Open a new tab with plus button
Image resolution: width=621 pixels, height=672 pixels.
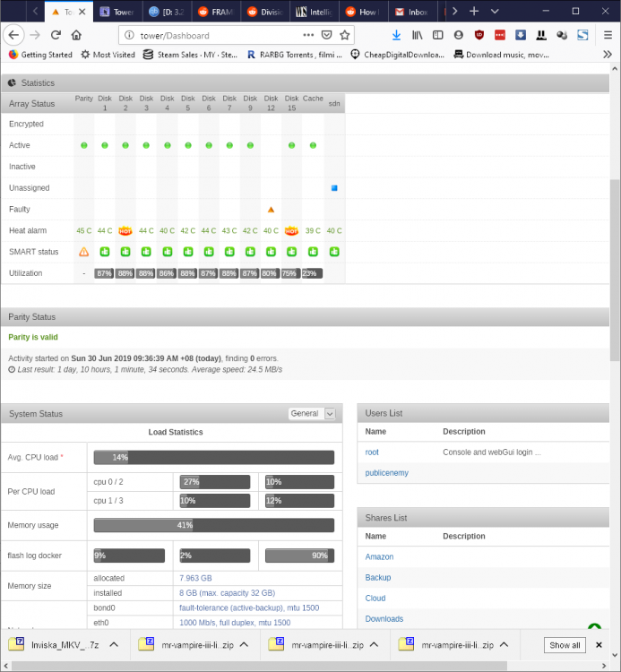(474, 11)
